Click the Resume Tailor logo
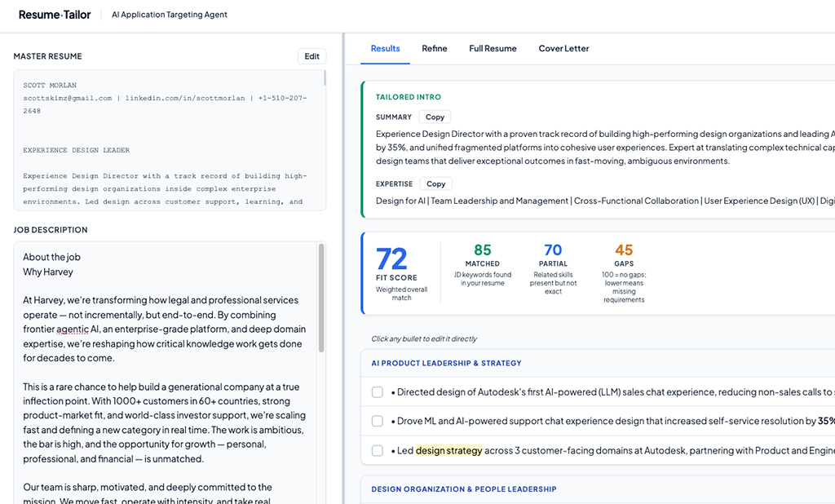This screenshot has width=835, height=504. 55,15
